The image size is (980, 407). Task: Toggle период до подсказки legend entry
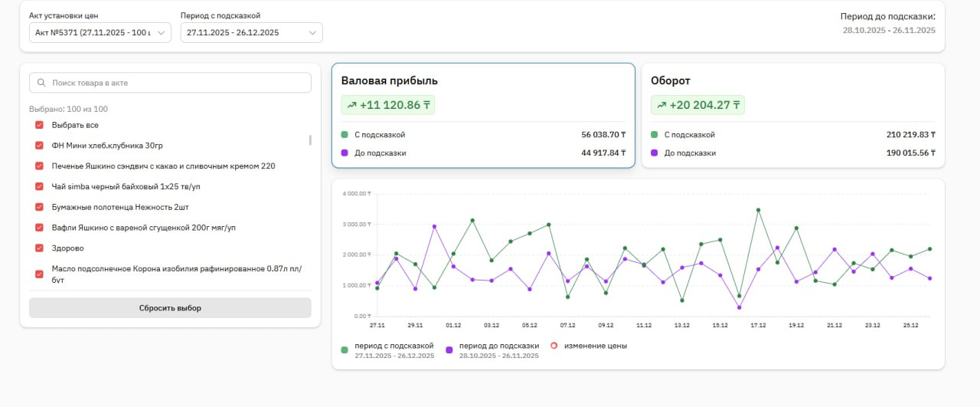492,350
